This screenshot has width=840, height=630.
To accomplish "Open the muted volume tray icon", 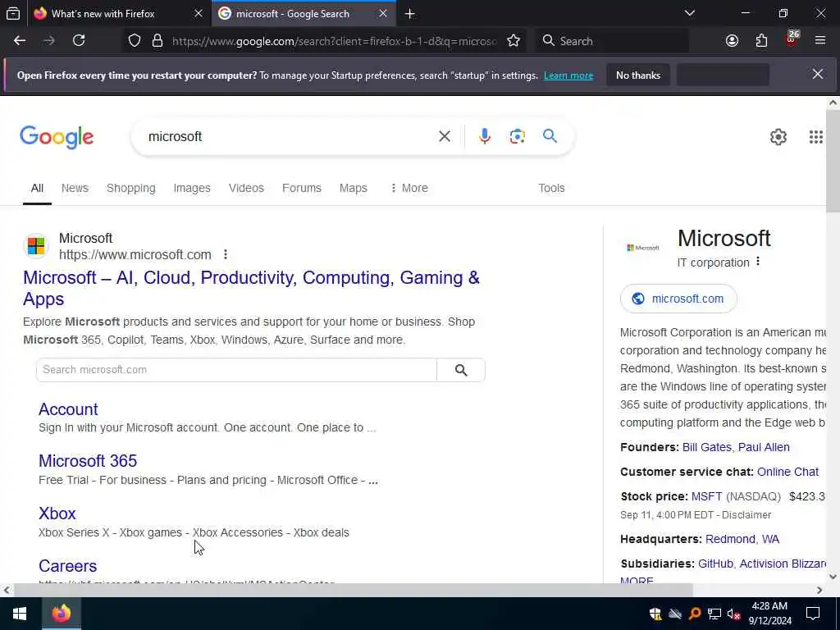I will click(x=734, y=614).
